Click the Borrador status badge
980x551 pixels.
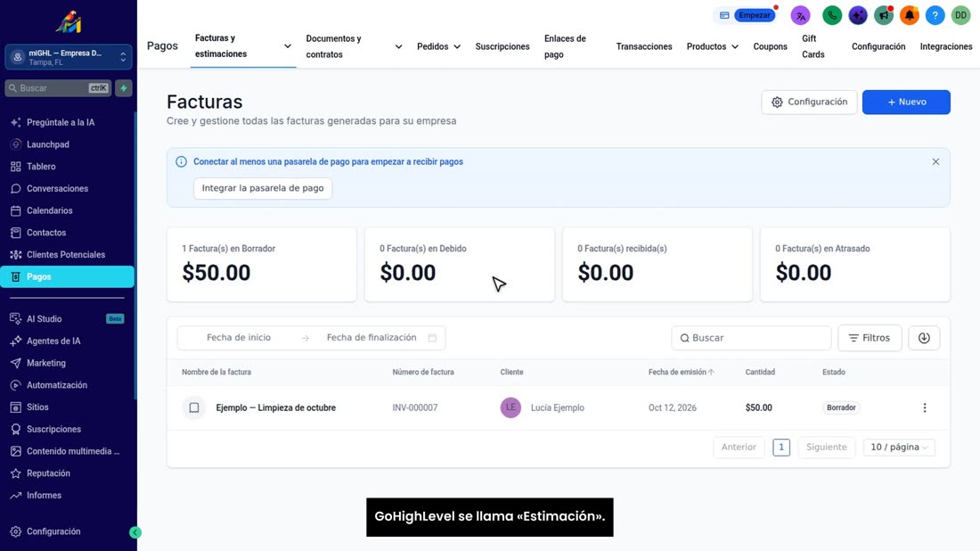(x=841, y=407)
